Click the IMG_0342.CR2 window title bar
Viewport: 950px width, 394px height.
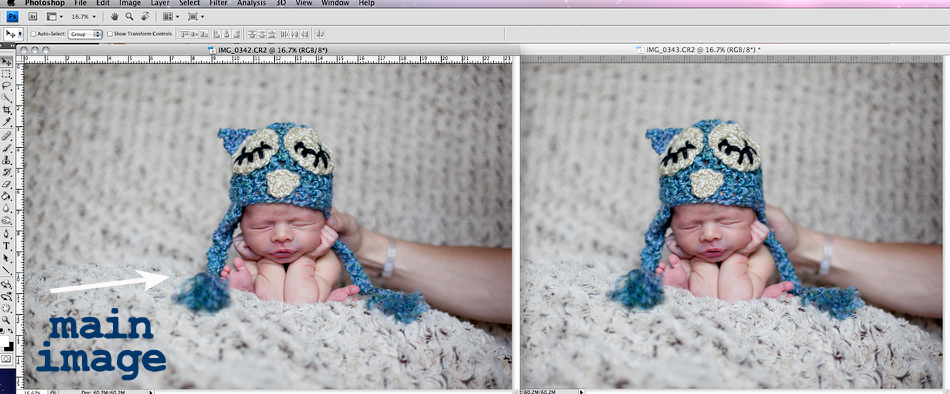[267, 50]
